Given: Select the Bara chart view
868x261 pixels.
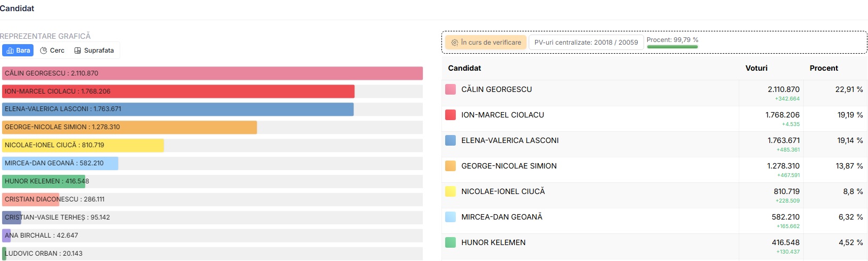Looking at the screenshot, I should 18,50.
